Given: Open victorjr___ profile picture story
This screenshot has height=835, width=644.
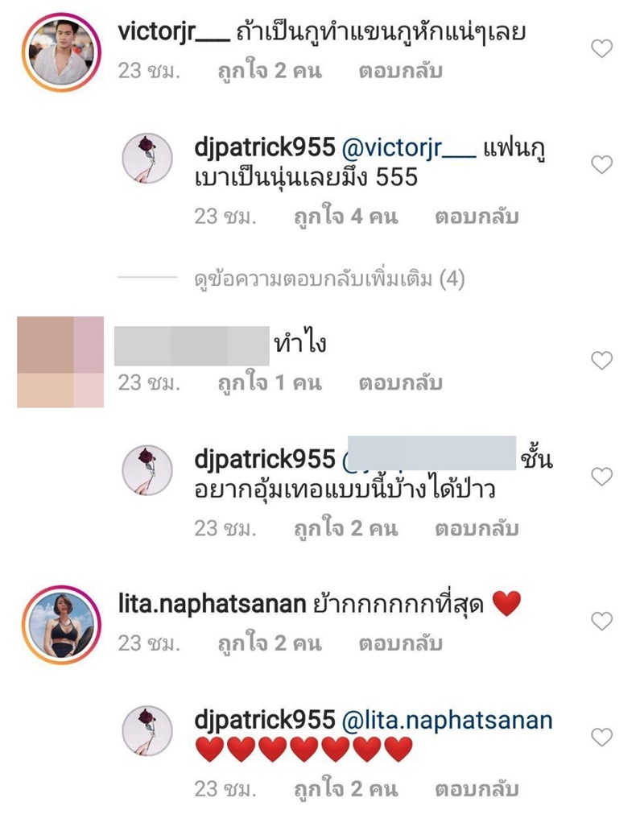Looking at the screenshot, I should click(61, 52).
